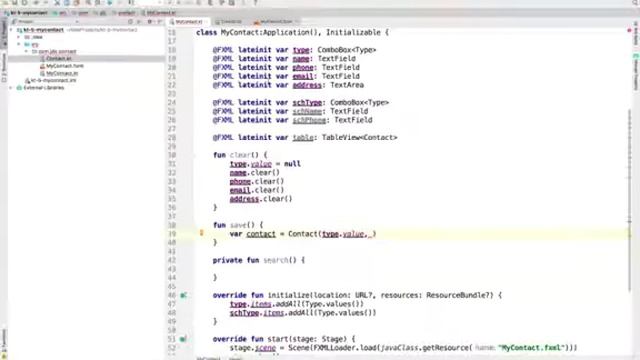Click the "MyContact.fxml" string on line 52
The width and height of the screenshot is (640, 360).
coord(531,348)
